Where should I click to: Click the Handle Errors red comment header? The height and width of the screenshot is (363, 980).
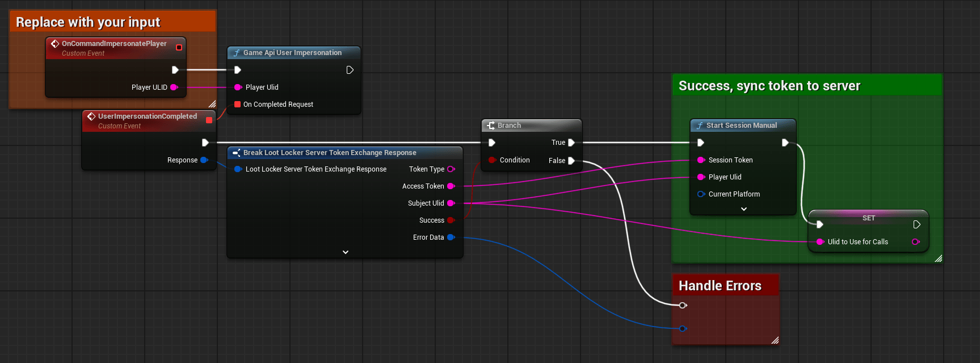pyautogui.click(x=720, y=286)
